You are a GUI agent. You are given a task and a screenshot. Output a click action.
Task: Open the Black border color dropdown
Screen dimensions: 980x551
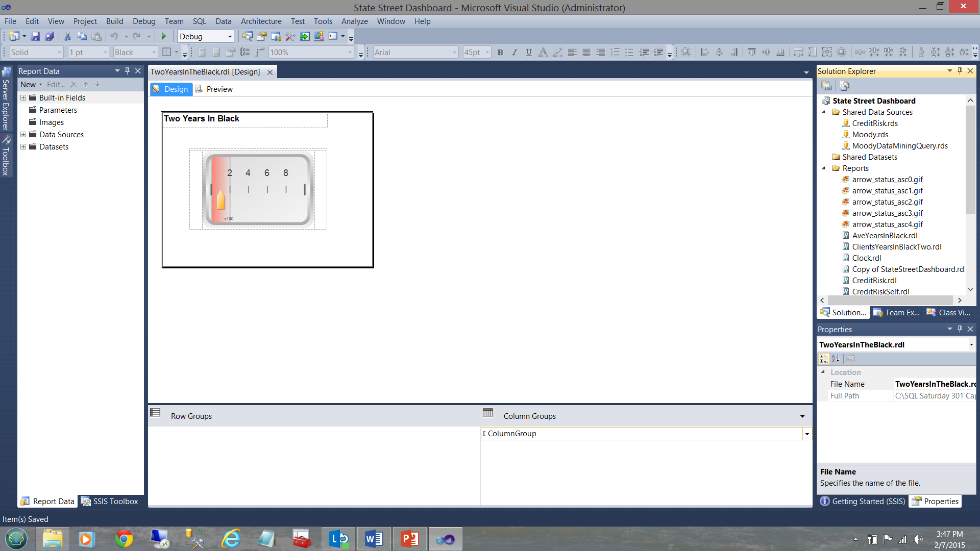point(153,52)
